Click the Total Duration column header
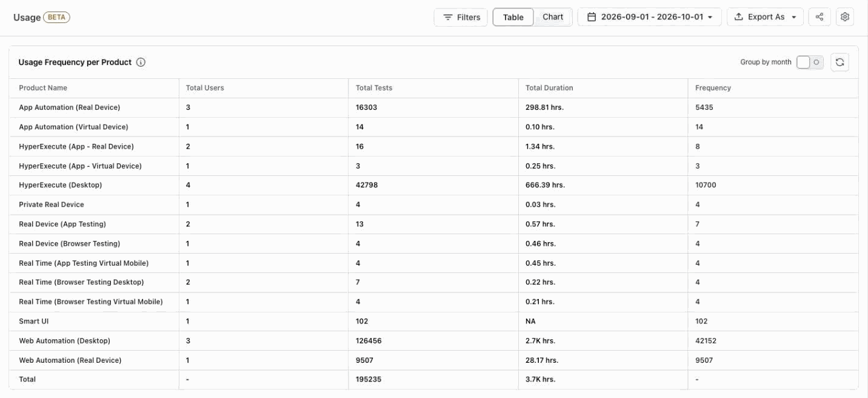This screenshot has width=868, height=398. pos(549,88)
